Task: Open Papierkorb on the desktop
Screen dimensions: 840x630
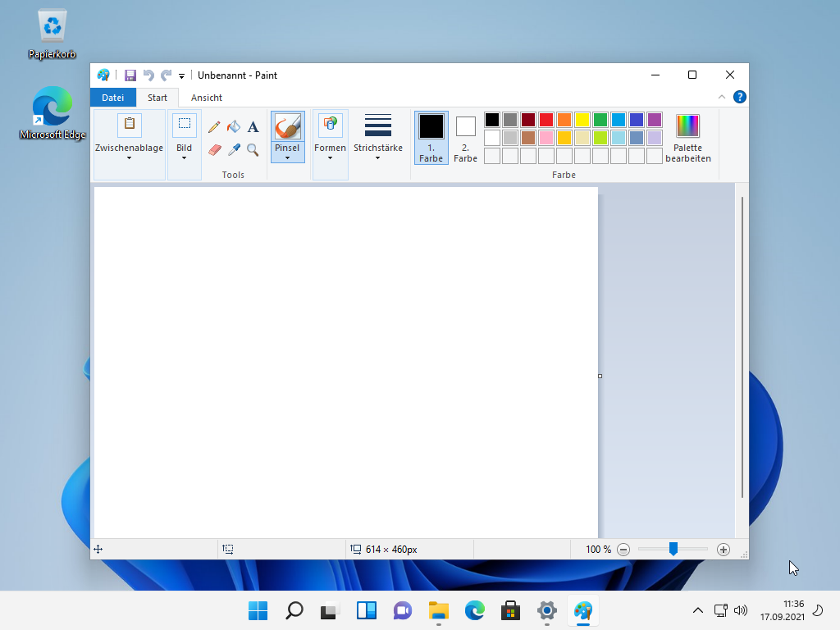Action: [x=52, y=33]
